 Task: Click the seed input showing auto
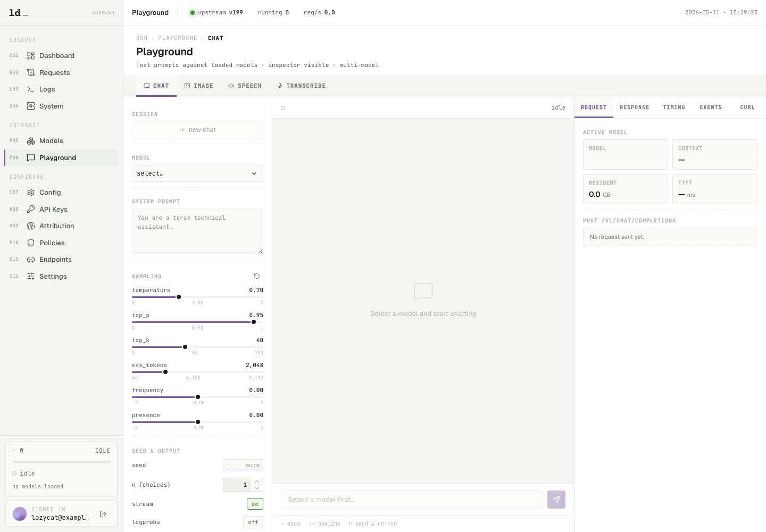click(243, 465)
